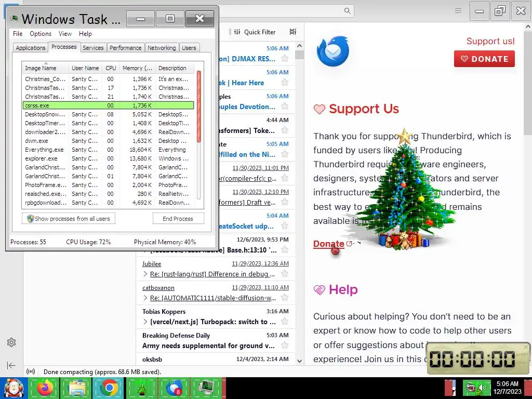
Task: Select the csrss.exe process row
Action: click(x=109, y=105)
